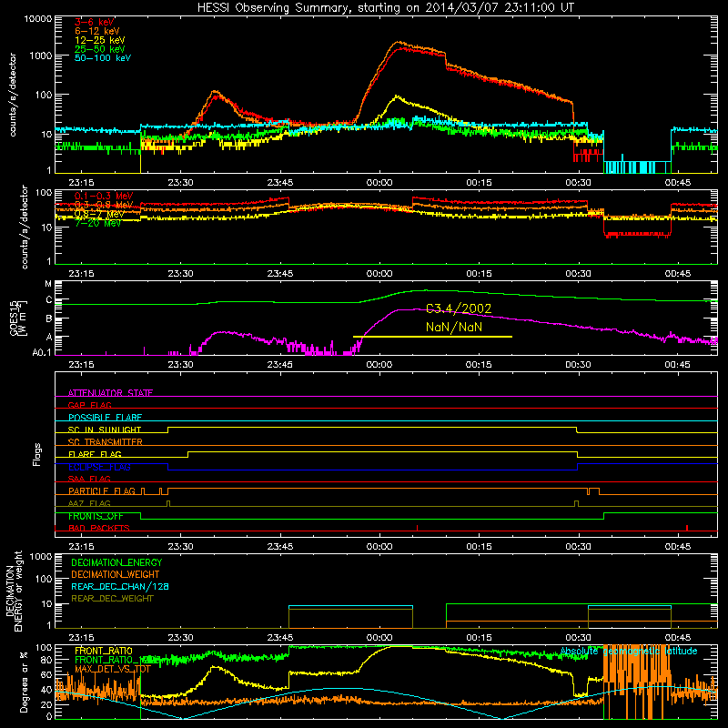Select the GOES15 axis label
The height and width of the screenshot is (728, 728).
(x=14, y=318)
